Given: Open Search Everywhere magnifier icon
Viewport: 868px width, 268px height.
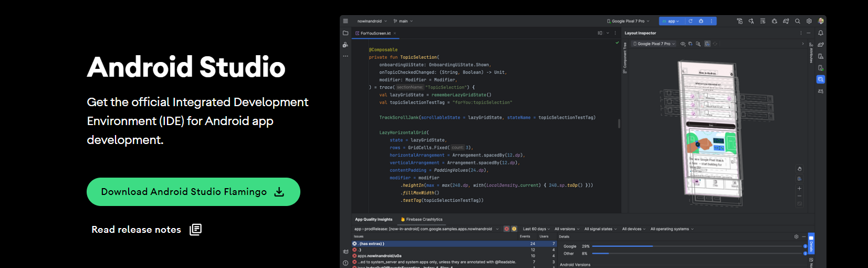Looking at the screenshot, I should coord(798,21).
